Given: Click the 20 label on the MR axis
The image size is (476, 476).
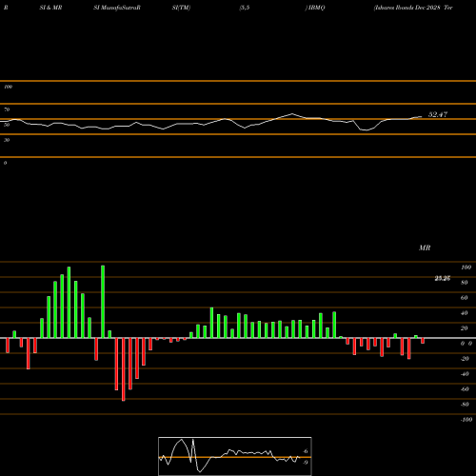Looking at the screenshot, I should [x=465, y=328].
